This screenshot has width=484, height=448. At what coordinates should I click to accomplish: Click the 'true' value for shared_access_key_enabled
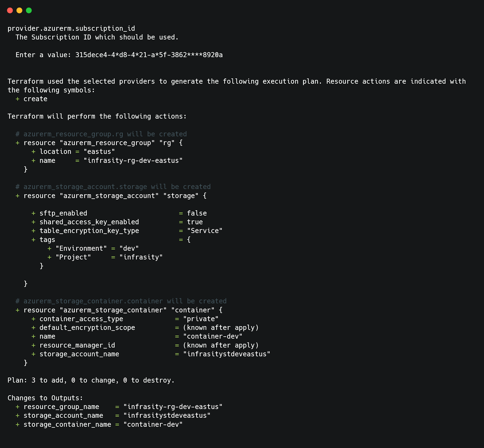click(195, 222)
